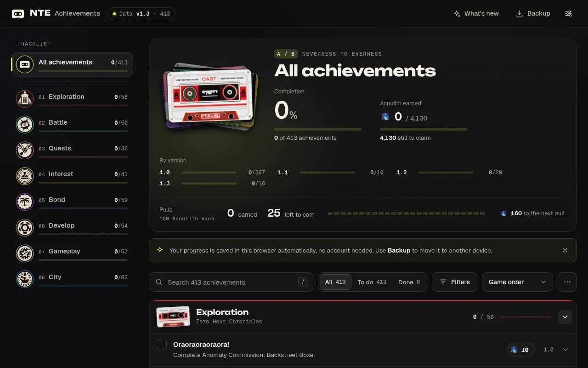Switch to the To do 413 tab
Viewport: 588px width, 368px height.
coord(372,282)
